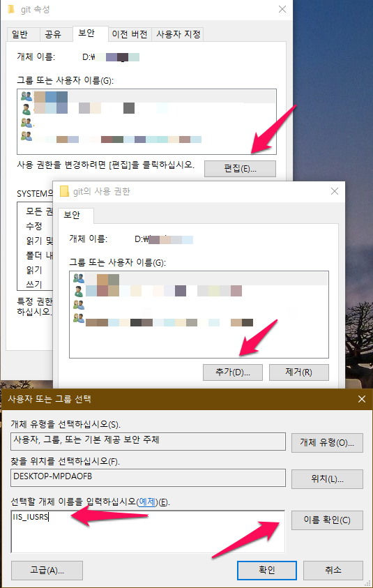This screenshot has width=373, height=588.
Task: Click the 개체 유형(O)... button
Action: click(x=327, y=442)
